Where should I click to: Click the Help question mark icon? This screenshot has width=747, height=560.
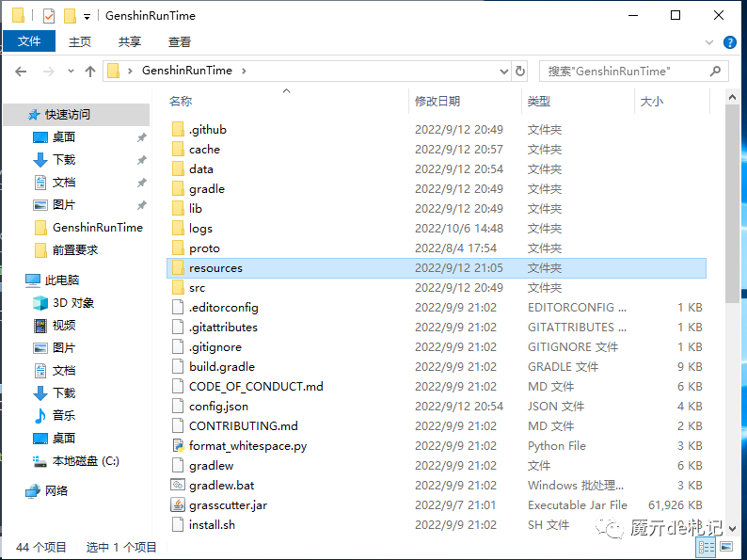tap(729, 42)
